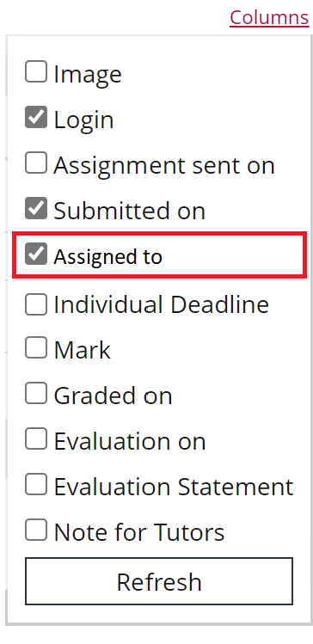Image resolution: width=313 pixels, height=644 pixels.
Task: Select the Evaluation on checkbox
Action: [36, 439]
